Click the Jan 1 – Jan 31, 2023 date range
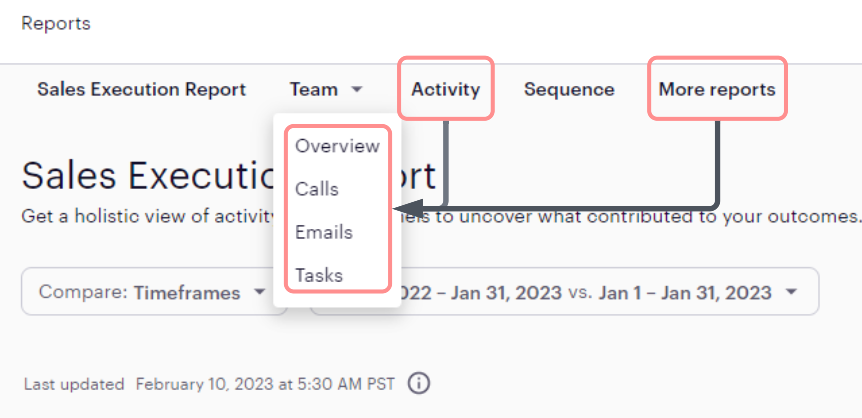 (x=685, y=293)
